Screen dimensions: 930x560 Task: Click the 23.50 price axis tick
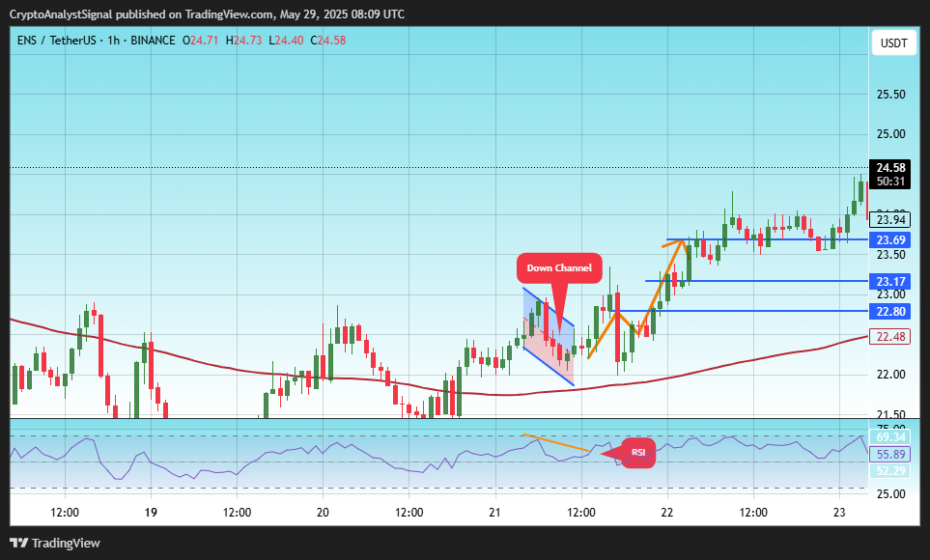pyautogui.click(x=890, y=255)
